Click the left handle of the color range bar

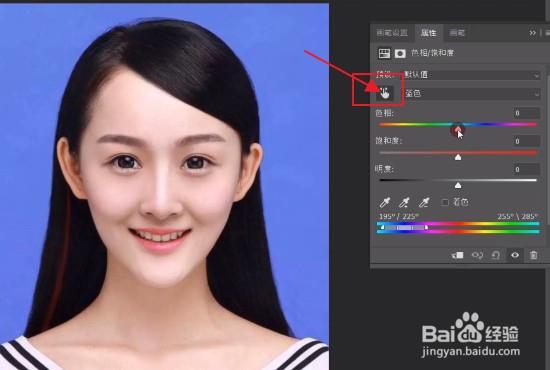click(382, 227)
